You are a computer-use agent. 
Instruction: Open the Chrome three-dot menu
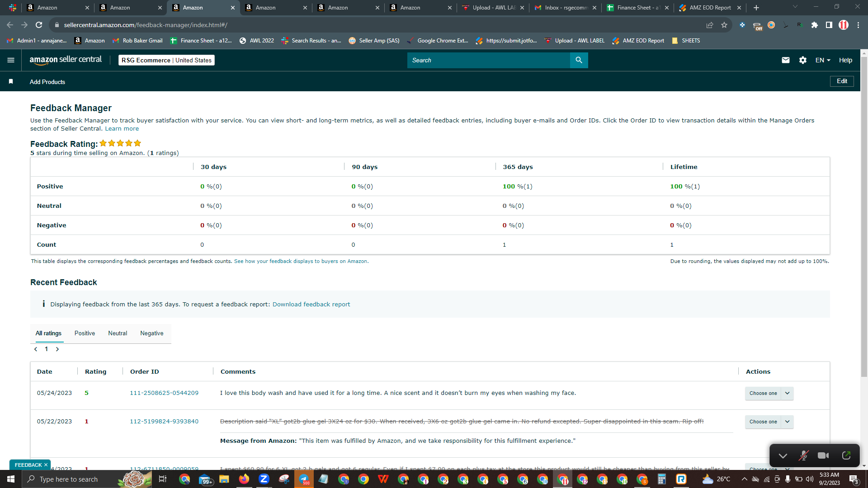[858, 25]
